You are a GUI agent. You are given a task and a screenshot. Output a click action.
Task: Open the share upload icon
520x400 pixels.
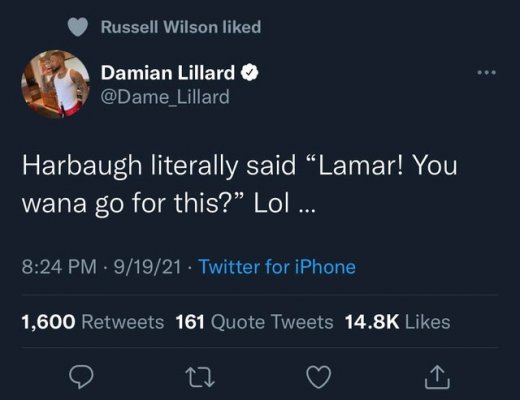coord(437,377)
